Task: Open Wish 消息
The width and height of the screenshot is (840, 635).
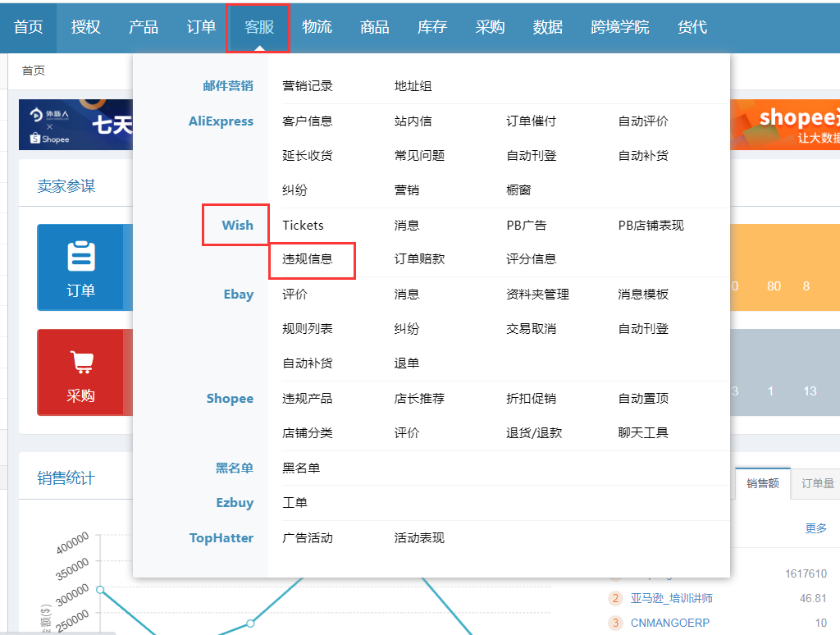Action: tap(407, 225)
